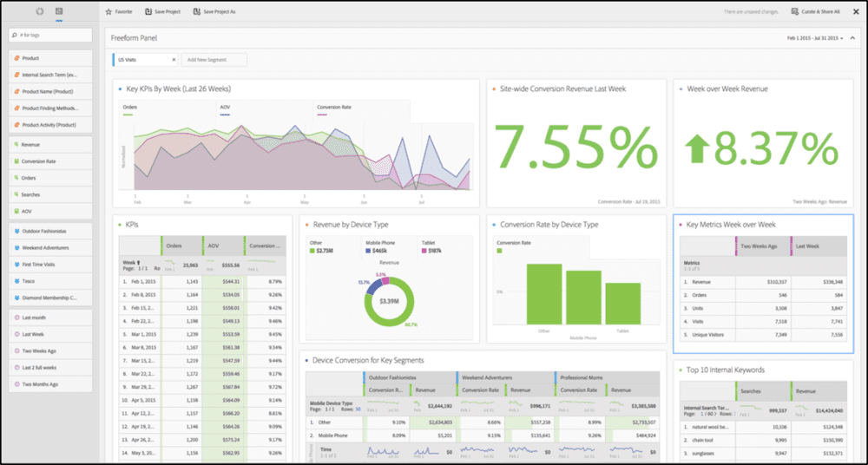The height and width of the screenshot is (465, 868).
Task: Click the Other bar in the Conversion Rate chart
Action: click(x=544, y=294)
